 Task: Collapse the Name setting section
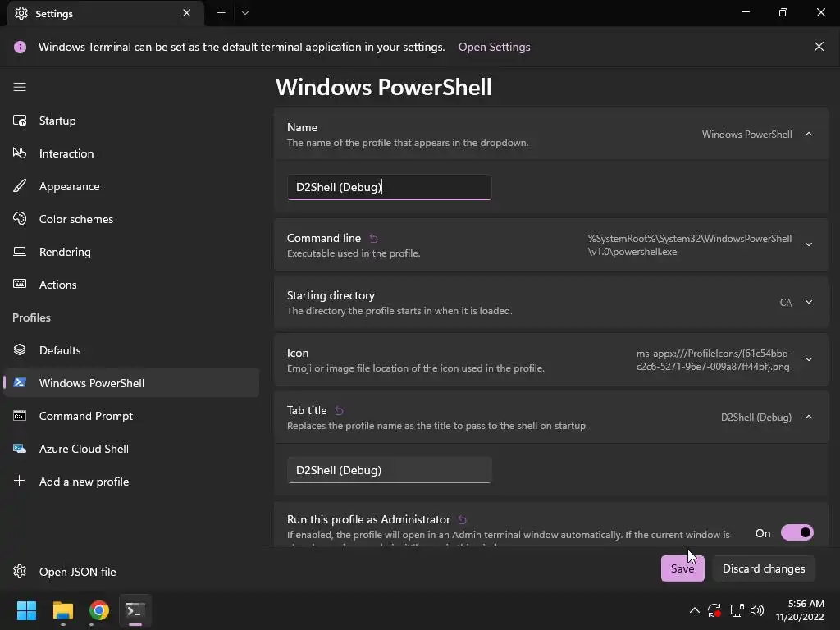tap(808, 134)
